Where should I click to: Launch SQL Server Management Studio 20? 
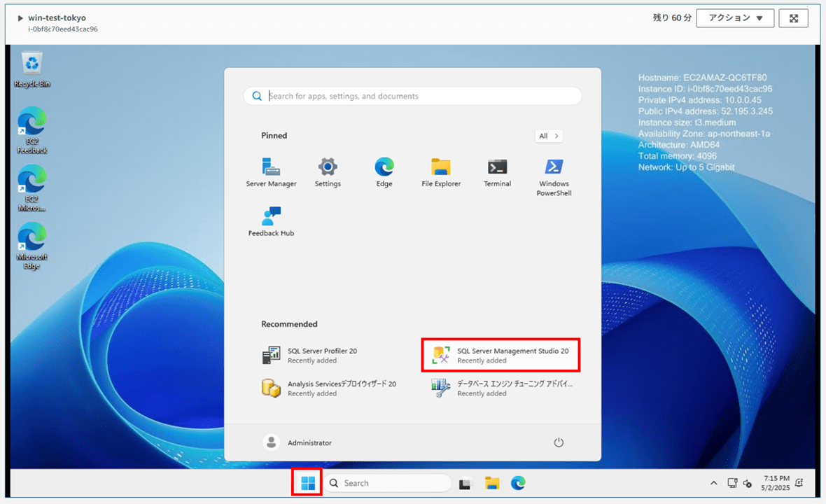pos(500,356)
